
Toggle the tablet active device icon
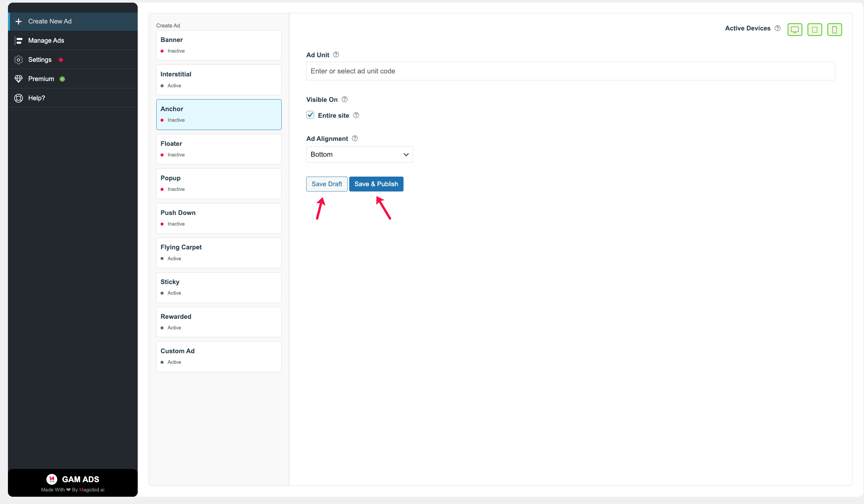pos(814,30)
